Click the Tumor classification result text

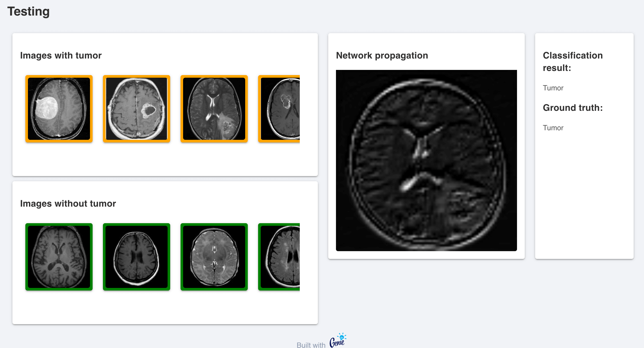553,88
